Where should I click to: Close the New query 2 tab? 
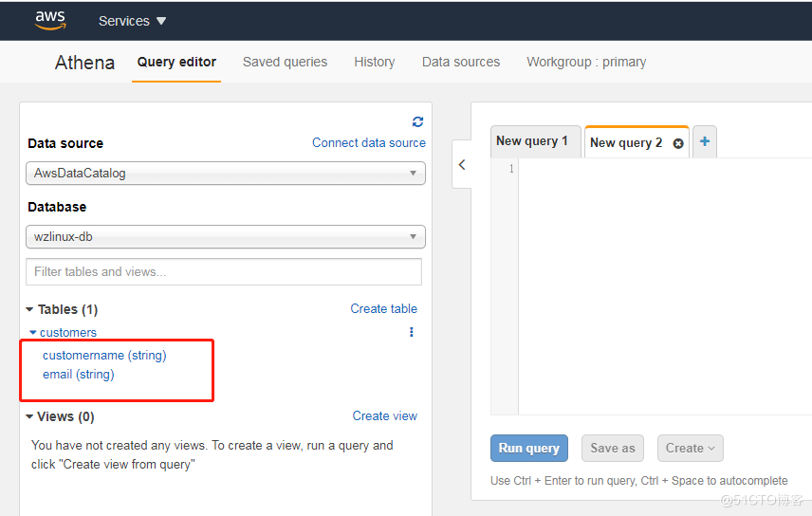[678, 144]
